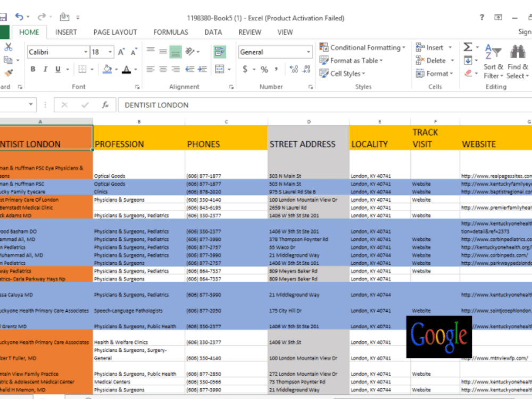
Task: Pick the Font Color A swatch
Action: 127,69
